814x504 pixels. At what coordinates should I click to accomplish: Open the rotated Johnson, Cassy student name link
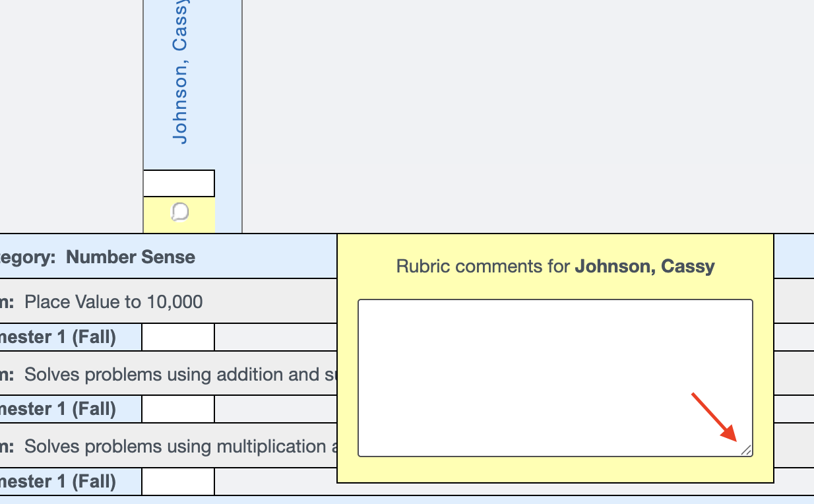pyautogui.click(x=179, y=71)
